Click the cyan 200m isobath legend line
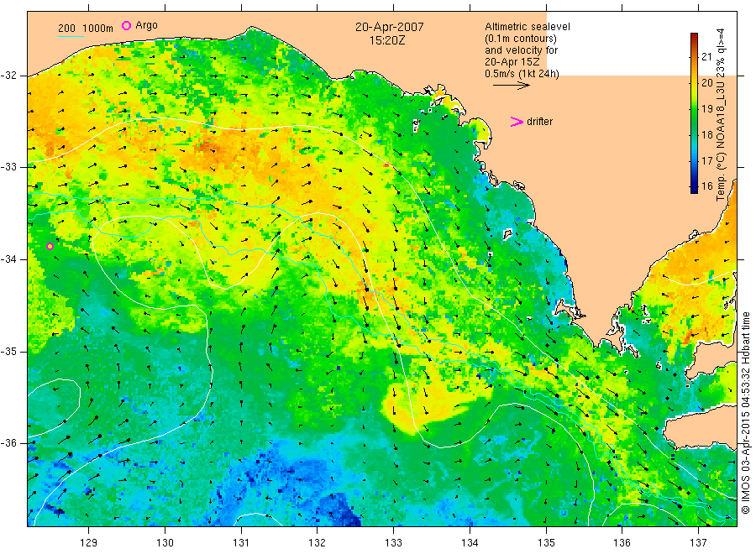The image size is (756, 554). click(71, 36)
